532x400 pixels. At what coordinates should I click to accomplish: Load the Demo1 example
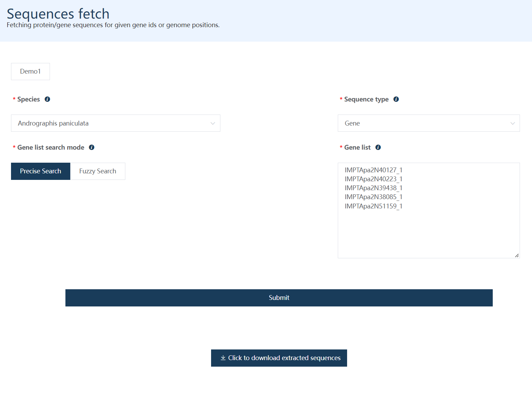tap(30, 72)
